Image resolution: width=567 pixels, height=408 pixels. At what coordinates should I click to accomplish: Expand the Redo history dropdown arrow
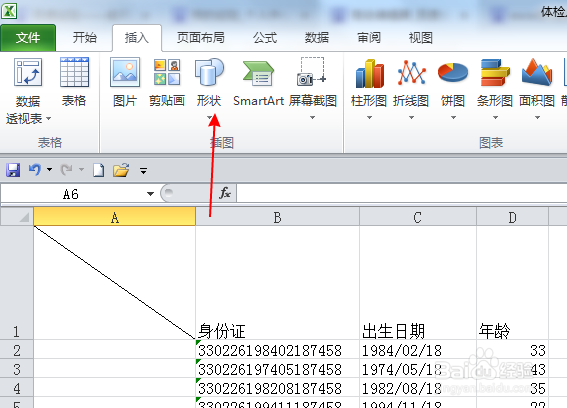[x=81, y=169]
